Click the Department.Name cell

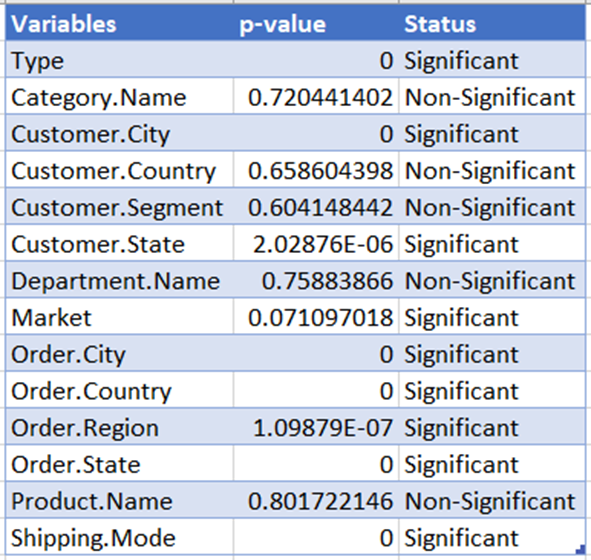coord(119,280)
